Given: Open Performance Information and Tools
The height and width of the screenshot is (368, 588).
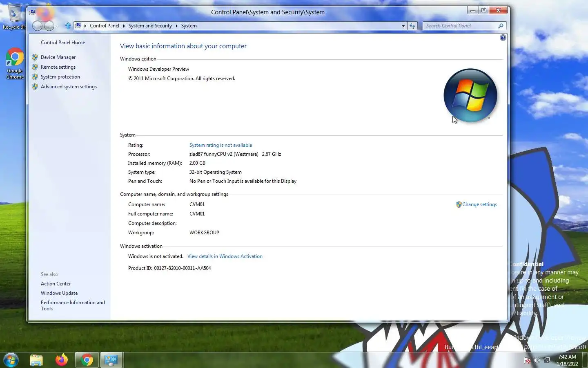Looking at the screenshot, I should 73,305.
